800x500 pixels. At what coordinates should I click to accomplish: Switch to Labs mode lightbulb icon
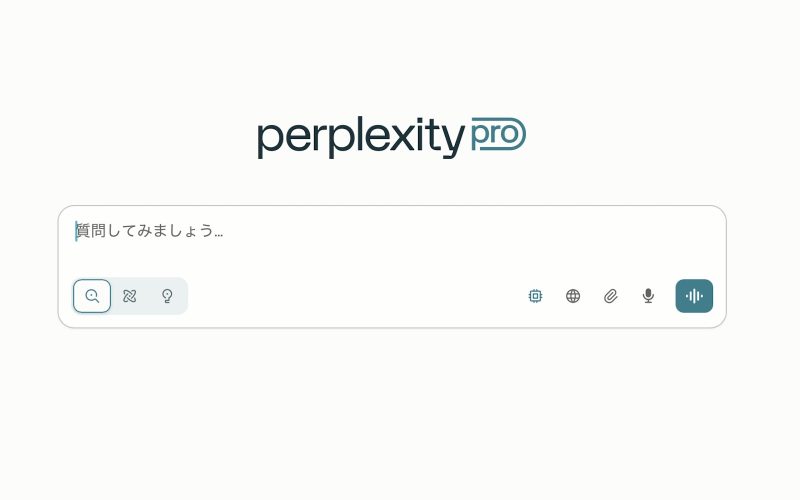pyautogui.click(x=167, y=296)
